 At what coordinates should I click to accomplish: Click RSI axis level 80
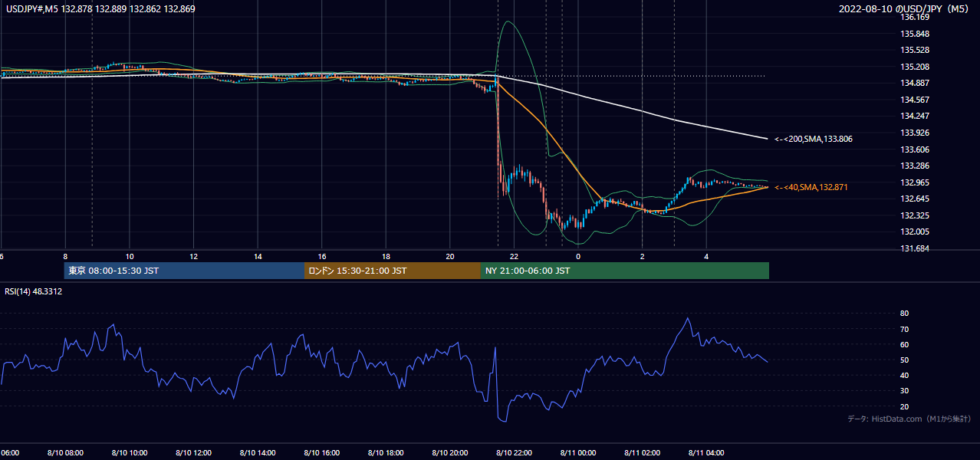pos(905,314)
